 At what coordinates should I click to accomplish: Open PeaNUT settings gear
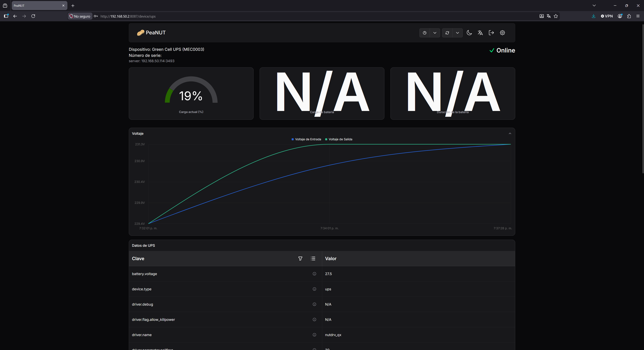click(502, 33)
